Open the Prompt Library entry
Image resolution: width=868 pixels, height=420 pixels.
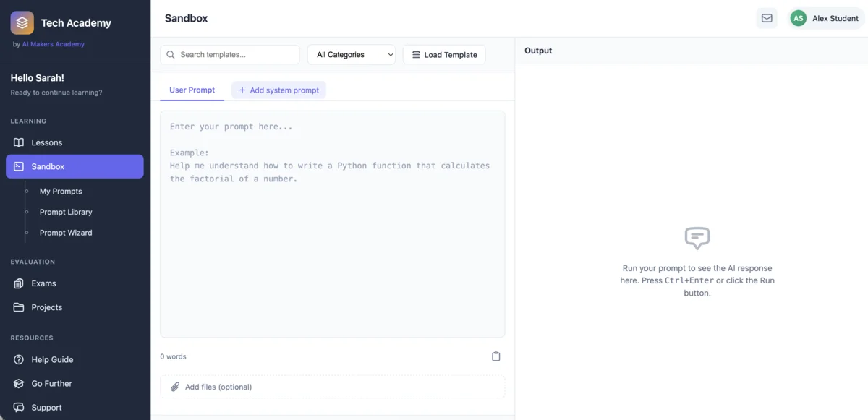(x=66, y=212)
